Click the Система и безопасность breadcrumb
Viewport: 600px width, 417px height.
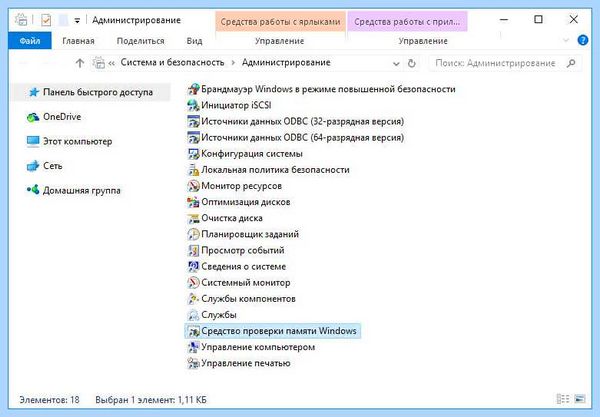click(173, 62)
